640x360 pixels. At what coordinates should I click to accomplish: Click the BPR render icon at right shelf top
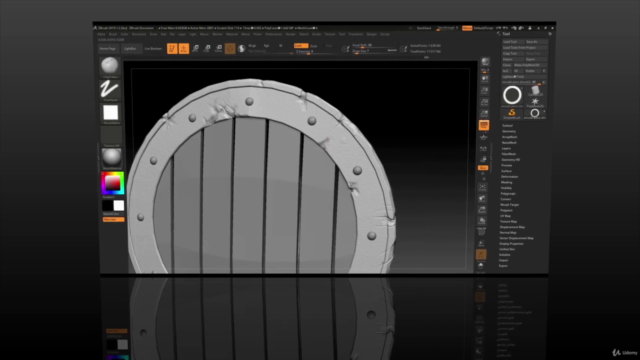(485, 62)
